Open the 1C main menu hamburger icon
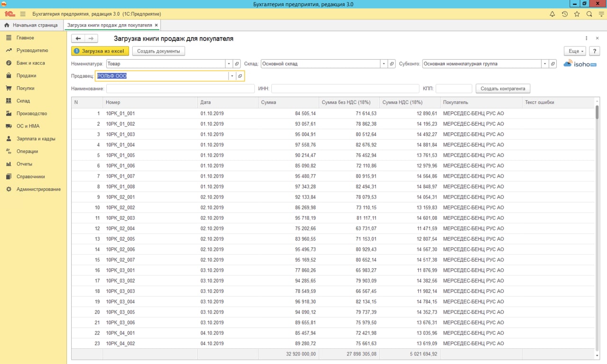 pyautogui.click(x=23, y=14)
